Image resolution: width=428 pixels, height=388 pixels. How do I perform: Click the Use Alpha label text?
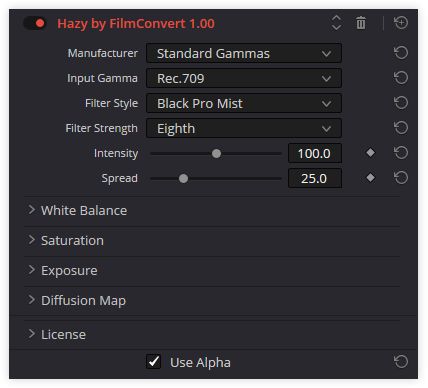point(200,362)
